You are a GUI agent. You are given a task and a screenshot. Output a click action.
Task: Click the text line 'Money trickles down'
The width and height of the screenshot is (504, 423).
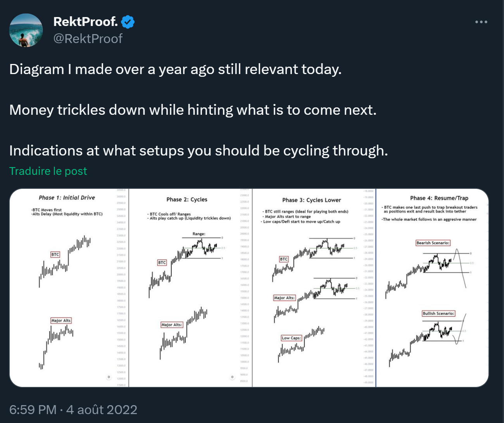(x=193, y=110)
